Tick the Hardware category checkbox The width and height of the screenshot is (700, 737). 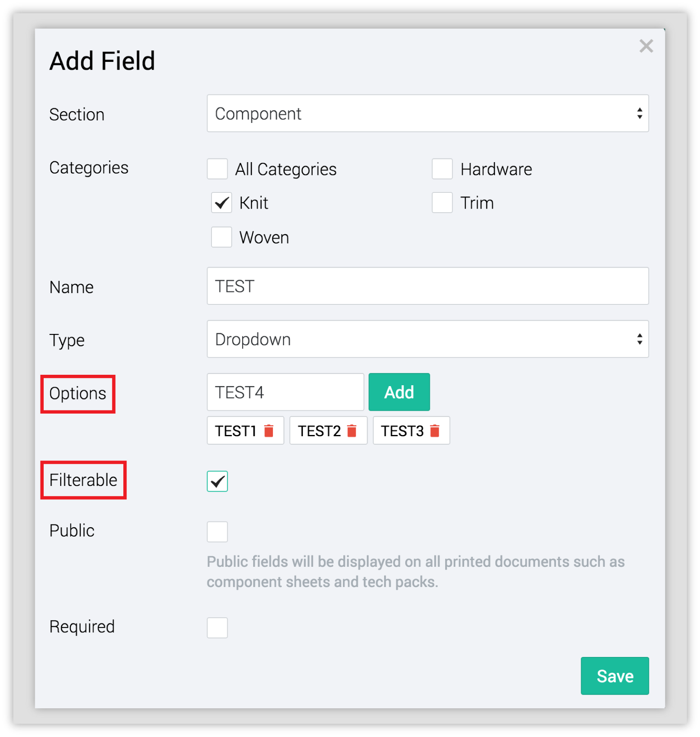click(442, 169)
